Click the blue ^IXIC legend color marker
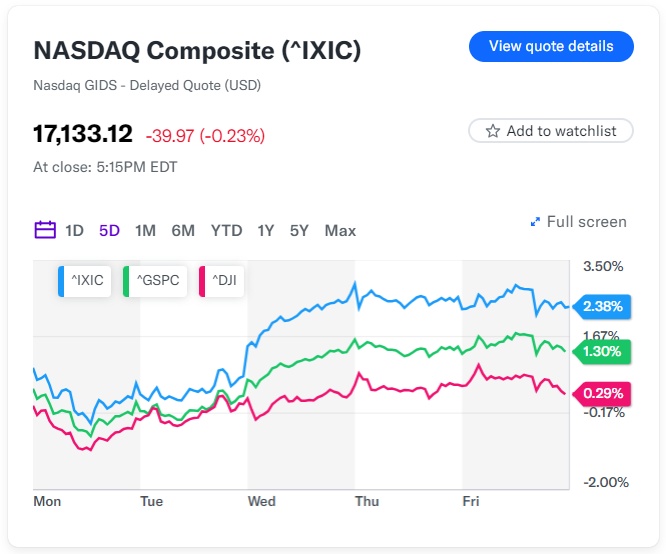Screen dimensions: 666x554 (x=63, y=281)
